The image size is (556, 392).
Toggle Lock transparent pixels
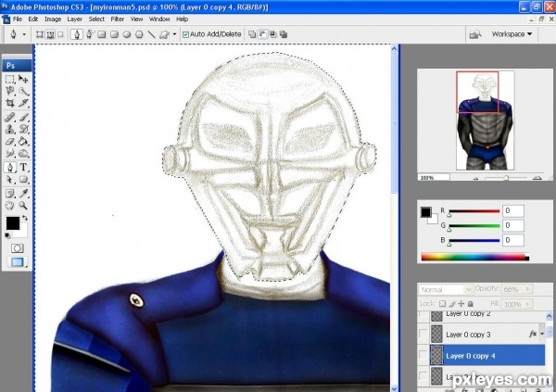coord(442,304)
